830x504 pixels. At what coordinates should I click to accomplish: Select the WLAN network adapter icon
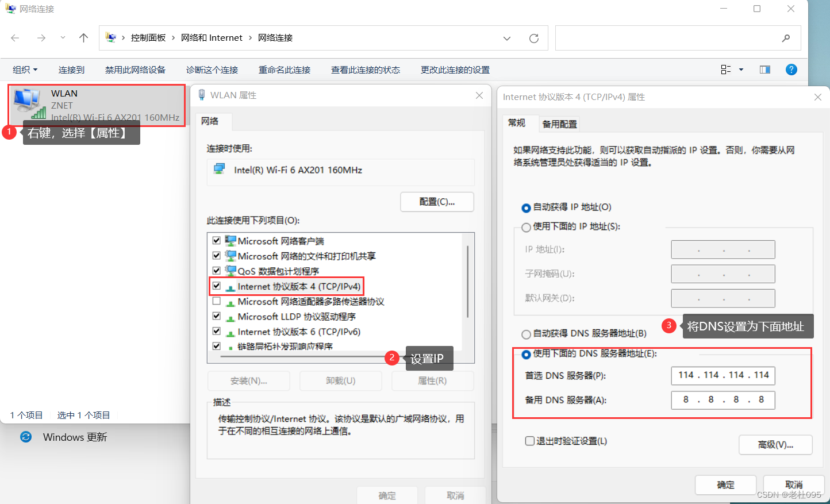point(29,103)
